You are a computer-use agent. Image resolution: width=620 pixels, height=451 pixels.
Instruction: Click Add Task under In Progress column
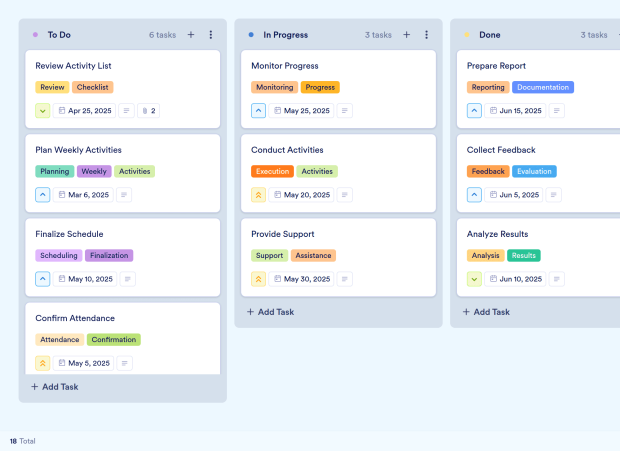click(270, 312)
